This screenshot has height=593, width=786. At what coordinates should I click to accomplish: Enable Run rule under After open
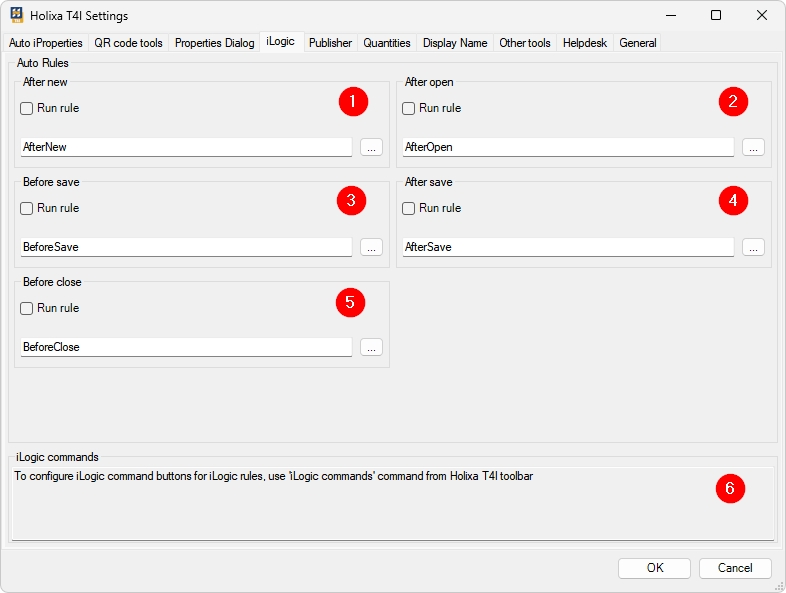click(409, 109)
